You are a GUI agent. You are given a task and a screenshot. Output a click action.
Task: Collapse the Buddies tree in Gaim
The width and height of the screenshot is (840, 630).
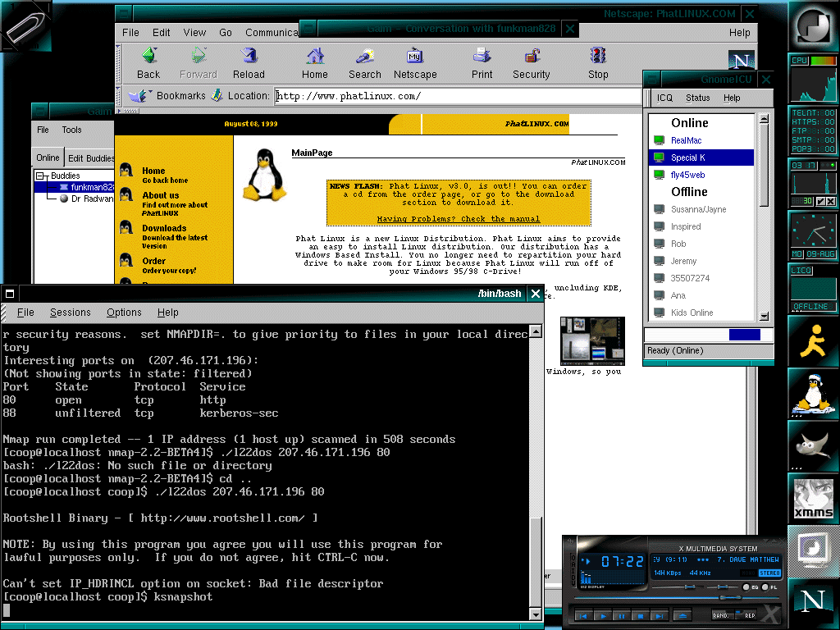41,176
